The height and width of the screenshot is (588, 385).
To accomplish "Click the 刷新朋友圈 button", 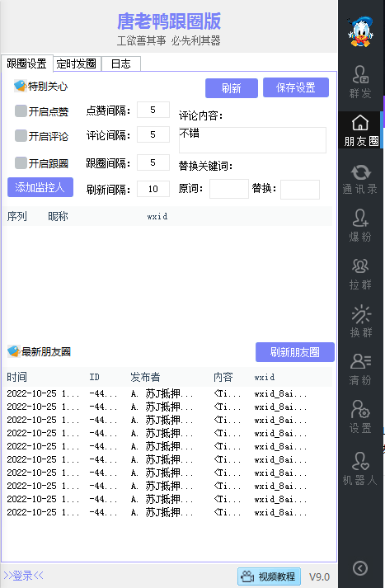I will pyautogui.click(x=295, y=352).
